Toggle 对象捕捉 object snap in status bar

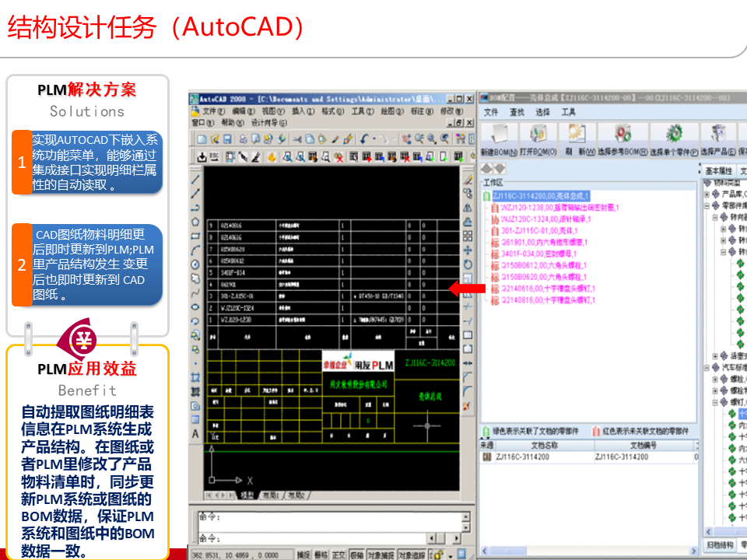[381, 555]
